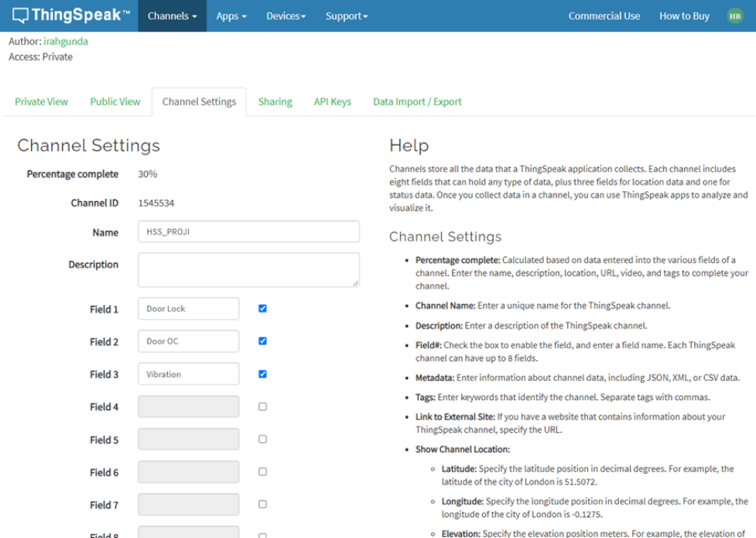Screen dimensions: 756x538
Task: Toggle off the Field 3 checkbox
Action: point(262,374)
